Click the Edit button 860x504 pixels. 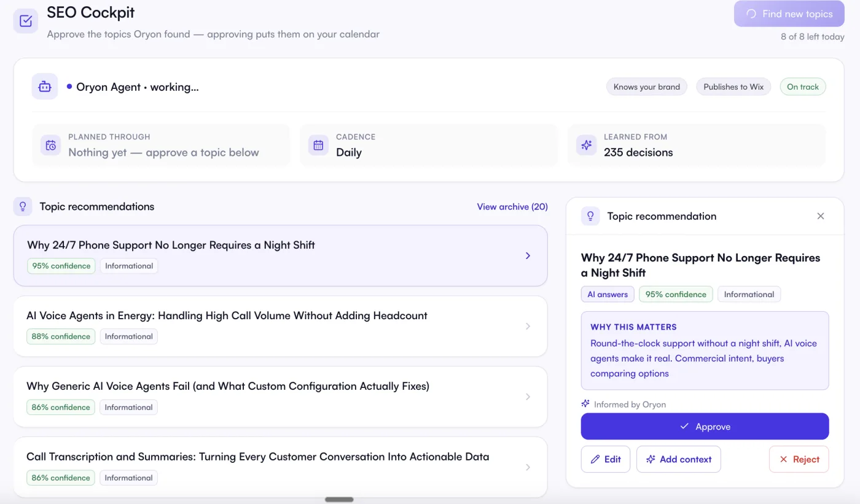point(606,459)
